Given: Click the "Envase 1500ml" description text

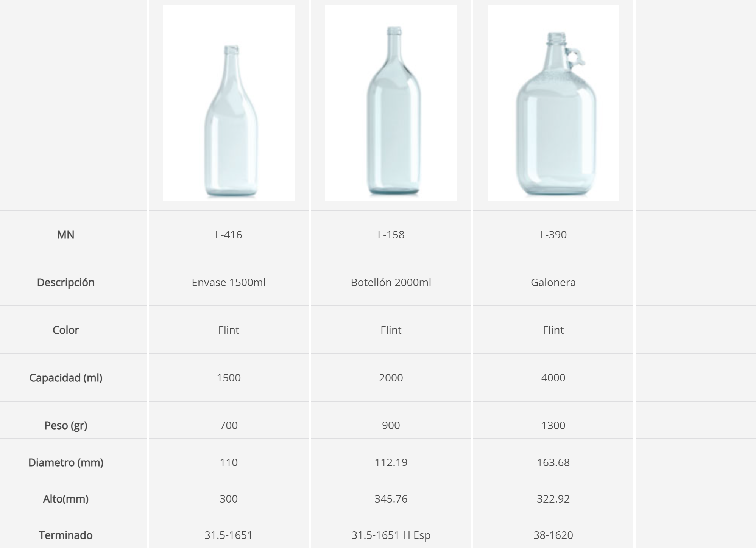Looking at the screenshot, I should point(229,282).
